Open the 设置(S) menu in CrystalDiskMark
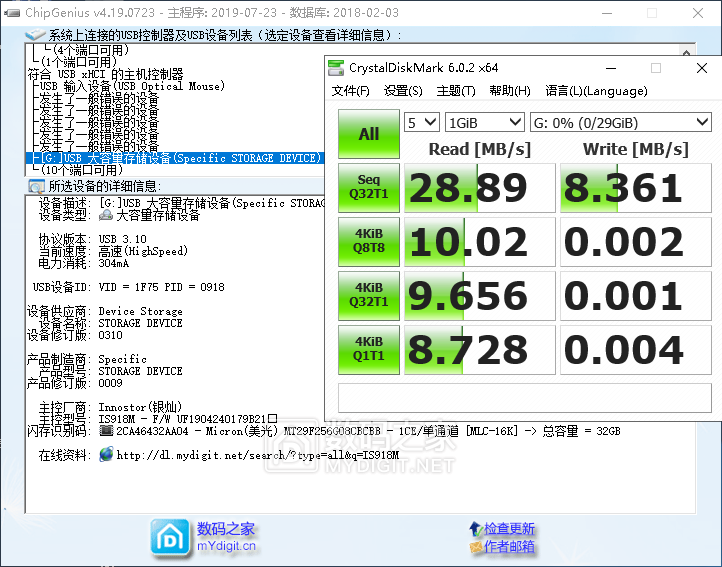 (403, 91)
